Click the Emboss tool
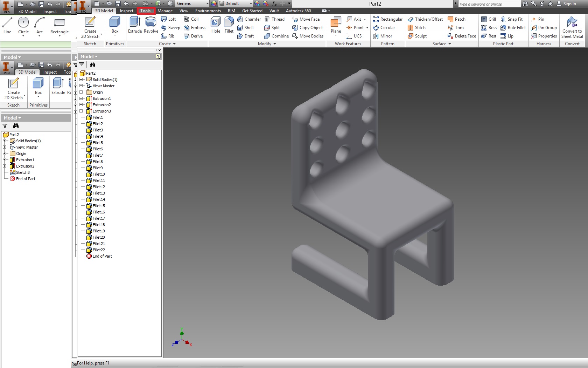This screenshot has width=588, height=368. (x=195, y=28)
